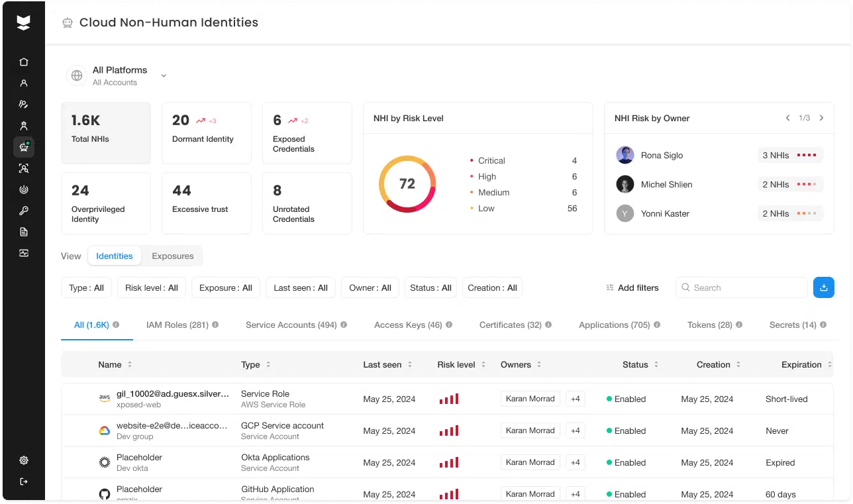Click the Add filters button
This screenshot has height=504, width=853.
tap(632, 288)
